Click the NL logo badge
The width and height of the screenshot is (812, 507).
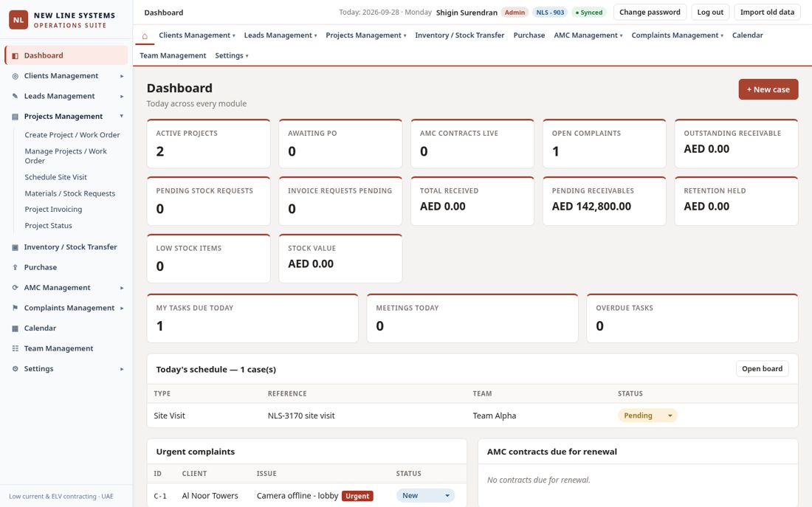click(x=18, y=20)
